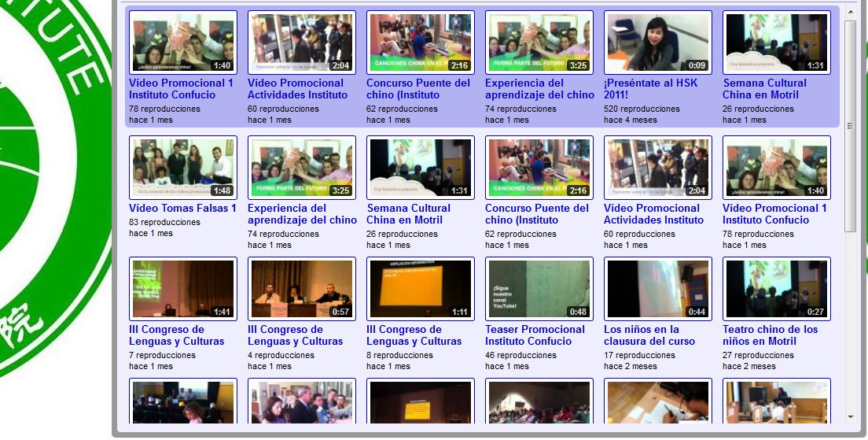Click the video list scrollbar down arrow
This screenshot has height=440, width=868.
[x=850, y=417]
